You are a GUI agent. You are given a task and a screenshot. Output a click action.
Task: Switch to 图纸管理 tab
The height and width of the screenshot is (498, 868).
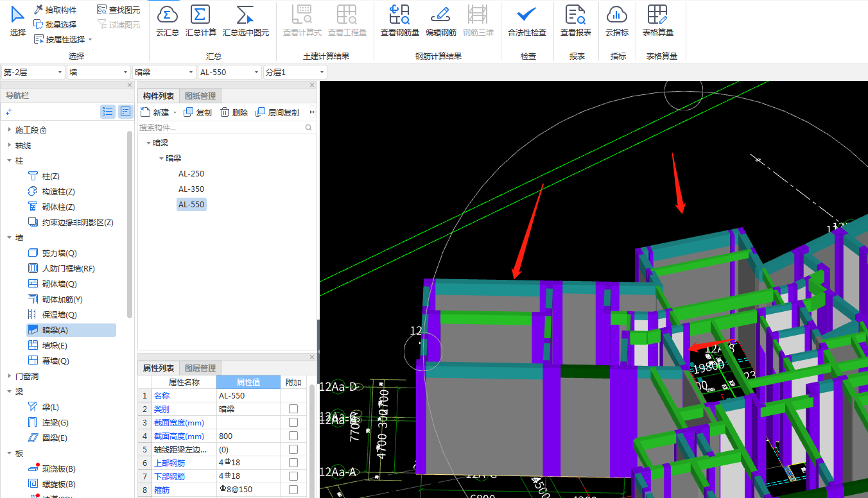[x=200, y=96]
